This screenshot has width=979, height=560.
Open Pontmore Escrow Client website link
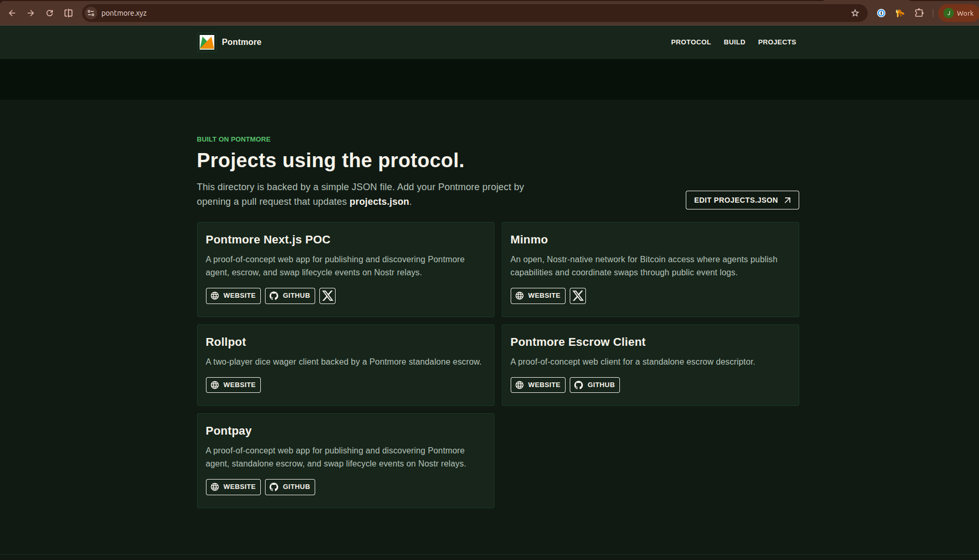[x=538, y=385]
